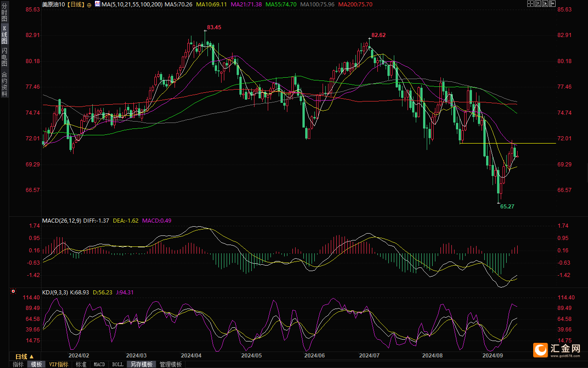
Task: Click the jump-to-chart-start axis icon
Action: pos(538,4)
